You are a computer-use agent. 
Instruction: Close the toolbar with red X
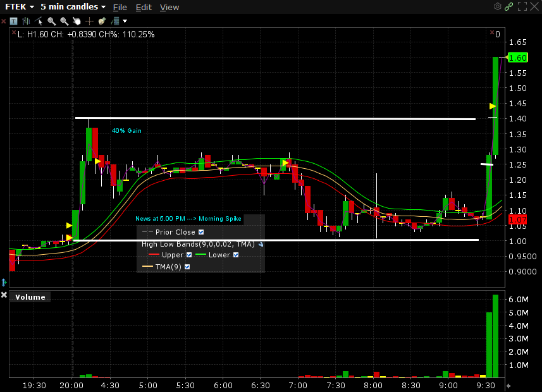point(3,21)
